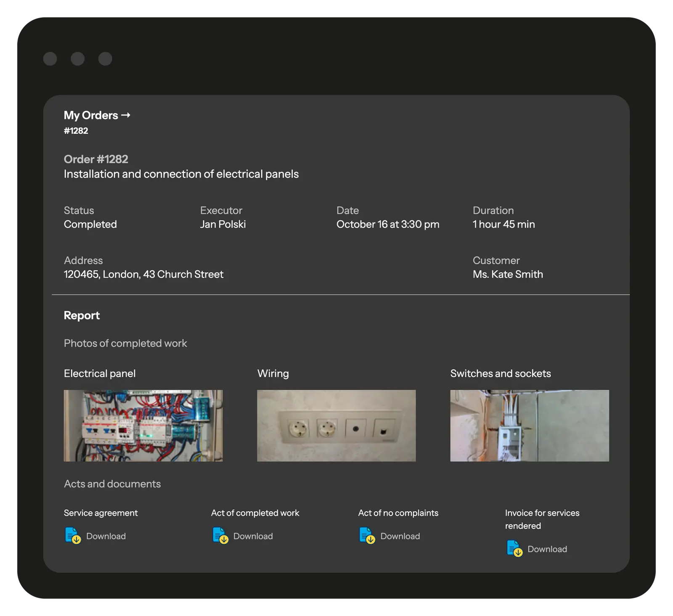
Task: Download the Act of completed work
Action: pyautogui.click(x=253, y=536)
